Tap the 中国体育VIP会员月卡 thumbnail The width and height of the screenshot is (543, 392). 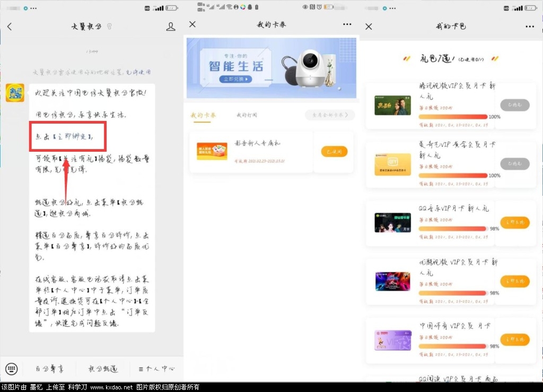[x=393, y=341]
